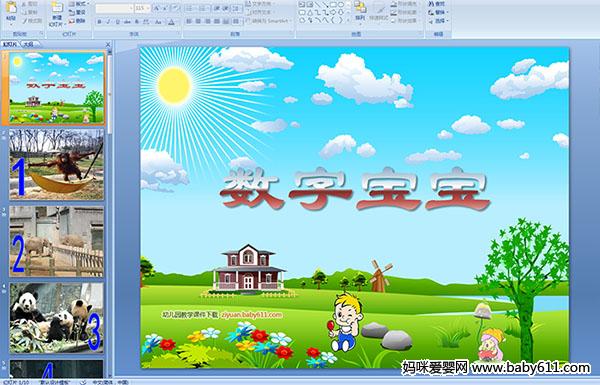Toggle the Underline formatting button
The width and height of the screenshot is (600, 385).
118,22
